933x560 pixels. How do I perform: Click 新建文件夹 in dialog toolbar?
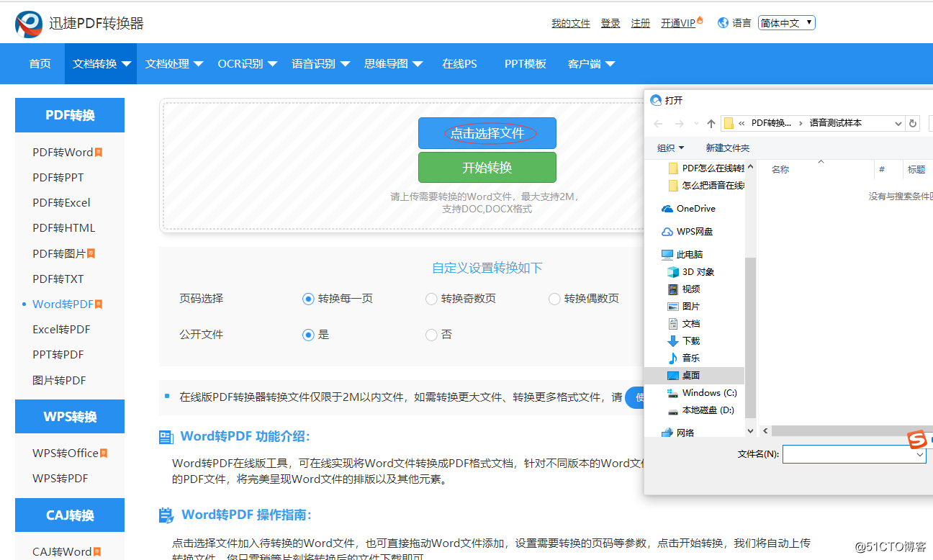(x=728, y=148)
